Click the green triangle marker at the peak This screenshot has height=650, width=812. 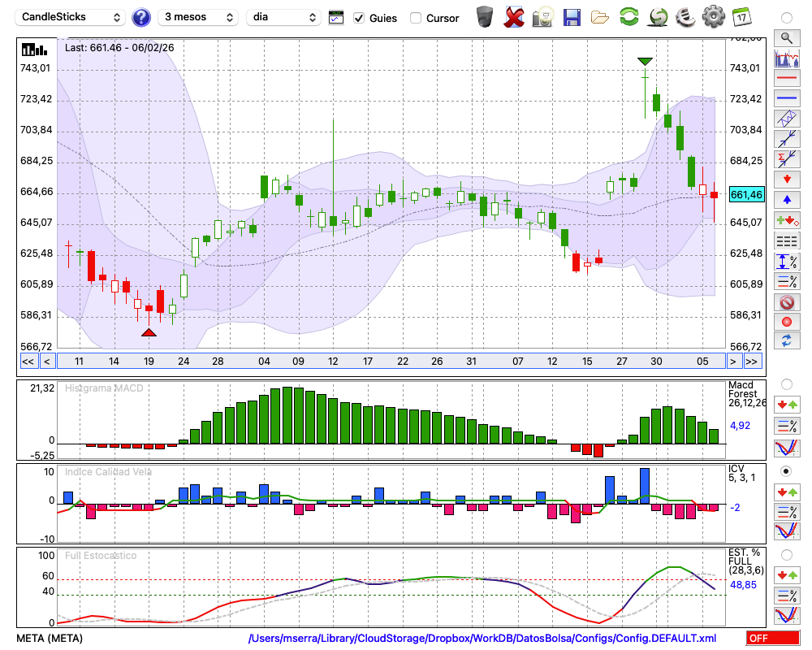click(645, 62)
